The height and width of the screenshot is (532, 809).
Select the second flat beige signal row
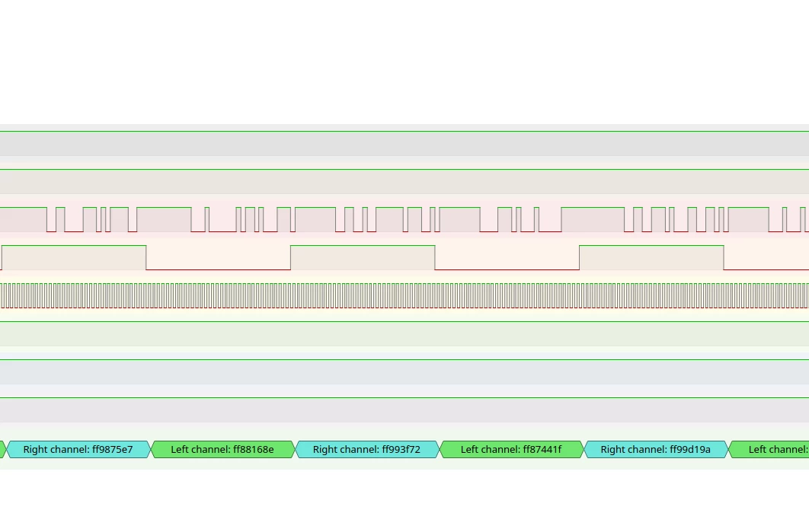pos(404,181)
